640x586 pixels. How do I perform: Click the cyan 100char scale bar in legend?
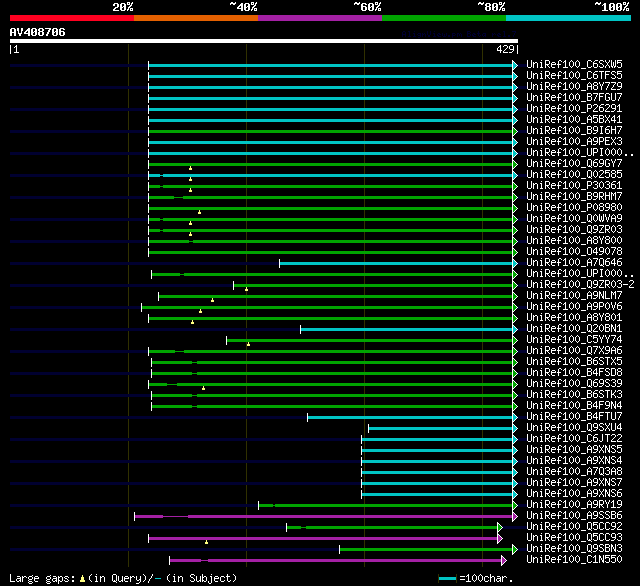pos(448,579)
